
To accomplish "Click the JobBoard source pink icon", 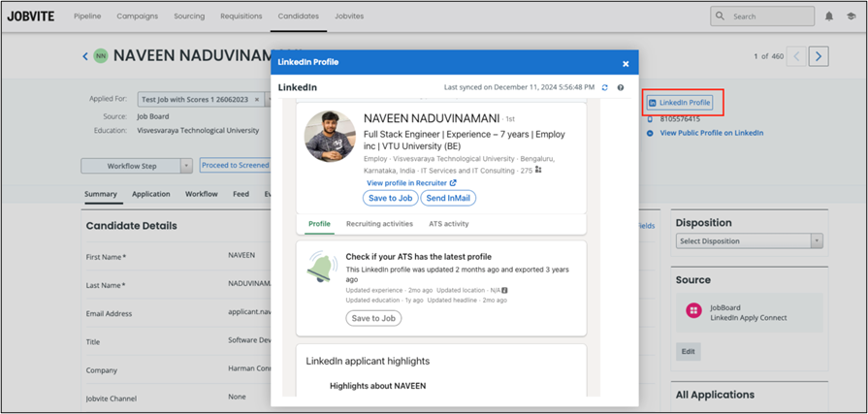I will click(693, 310).
